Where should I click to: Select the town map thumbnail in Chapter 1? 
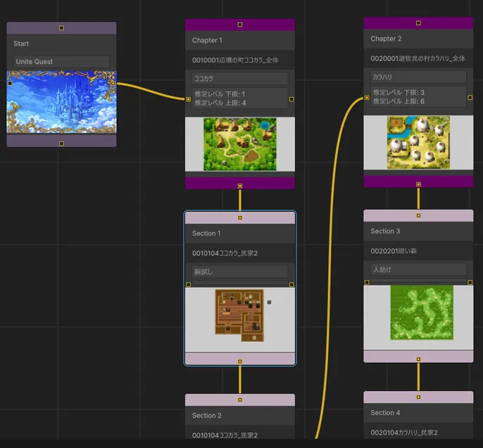pos(240,144)
